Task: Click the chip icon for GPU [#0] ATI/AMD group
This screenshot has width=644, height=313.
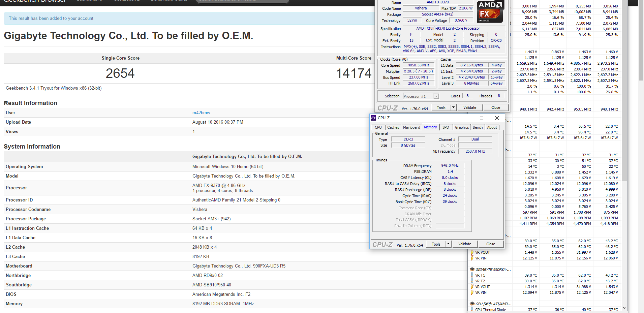Action: [472, 304]
